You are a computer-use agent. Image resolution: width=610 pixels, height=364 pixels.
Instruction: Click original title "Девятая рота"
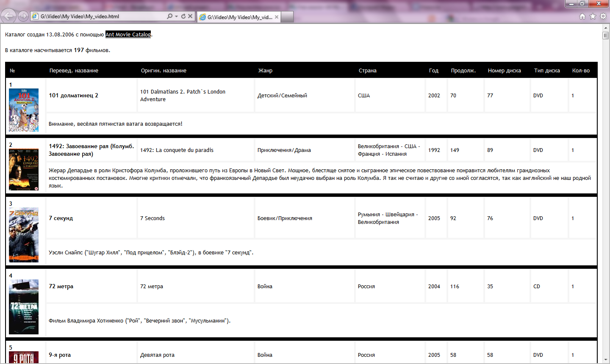coord(157,355)
